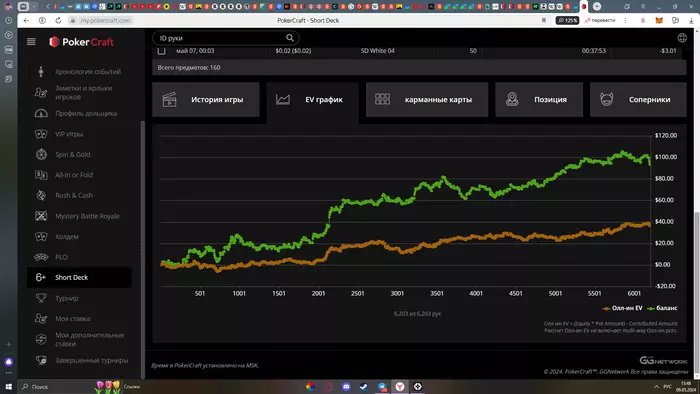Click the SD White 04 table cell
The width and height of the screenshot is (700, 394).
click(x=378, y=51)
